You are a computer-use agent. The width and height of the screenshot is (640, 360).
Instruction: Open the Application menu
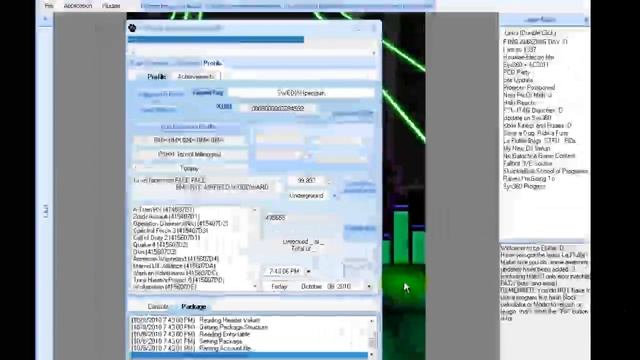tap(78, 6)
